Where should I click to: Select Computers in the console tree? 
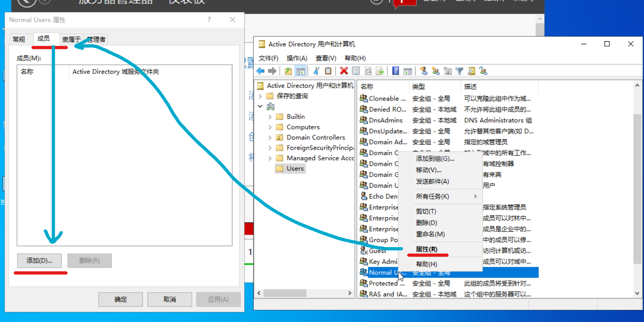303,127
